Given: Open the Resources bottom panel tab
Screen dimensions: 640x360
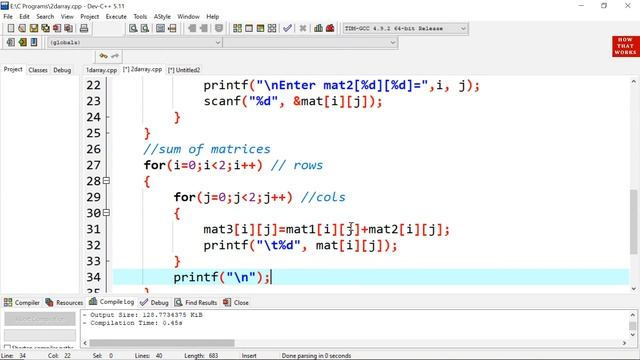Looking at the screenshot, I should pyautogui.click(x=64, y=302).
